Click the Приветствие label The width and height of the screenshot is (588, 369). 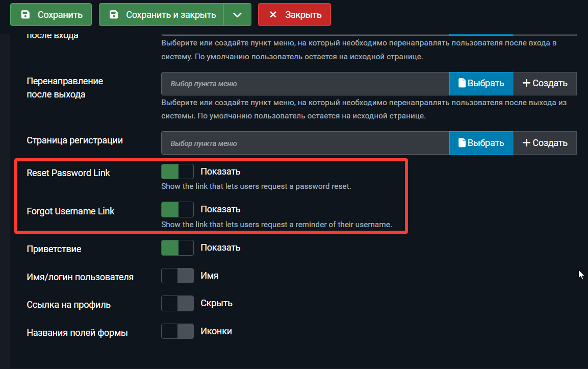click(x=54, y=249)
